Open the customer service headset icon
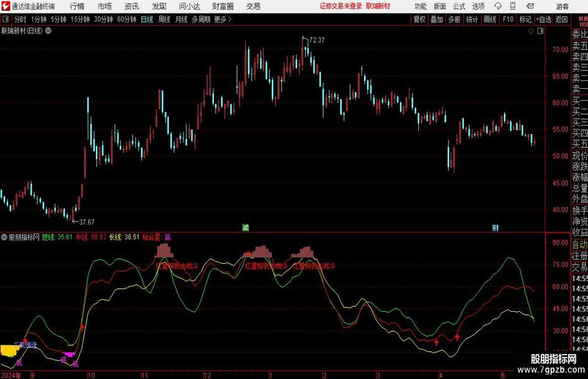Viewport: 588px width, 379px height. point(498,6)
